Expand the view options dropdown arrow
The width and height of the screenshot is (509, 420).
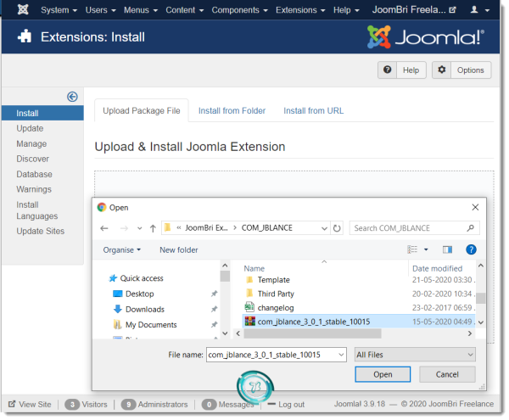426,249
